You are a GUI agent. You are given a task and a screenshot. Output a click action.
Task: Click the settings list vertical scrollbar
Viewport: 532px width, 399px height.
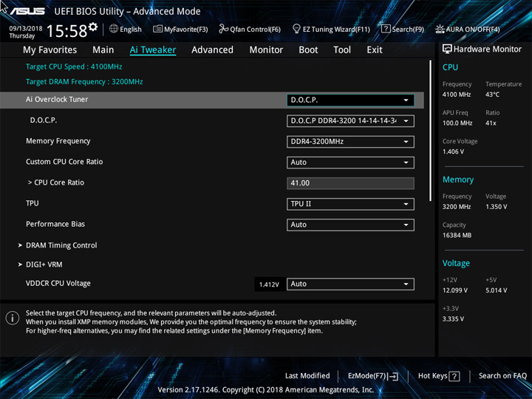click(431, 131)
